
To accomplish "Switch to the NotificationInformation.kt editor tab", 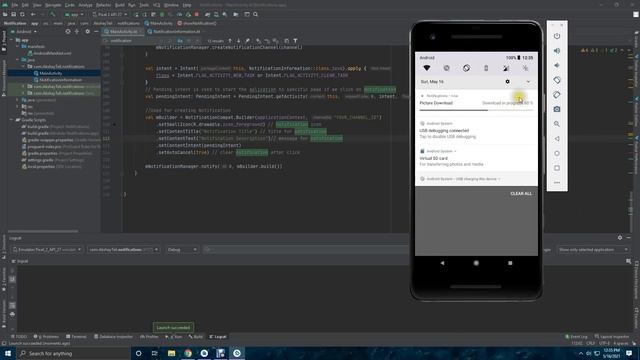I will 174,31.
